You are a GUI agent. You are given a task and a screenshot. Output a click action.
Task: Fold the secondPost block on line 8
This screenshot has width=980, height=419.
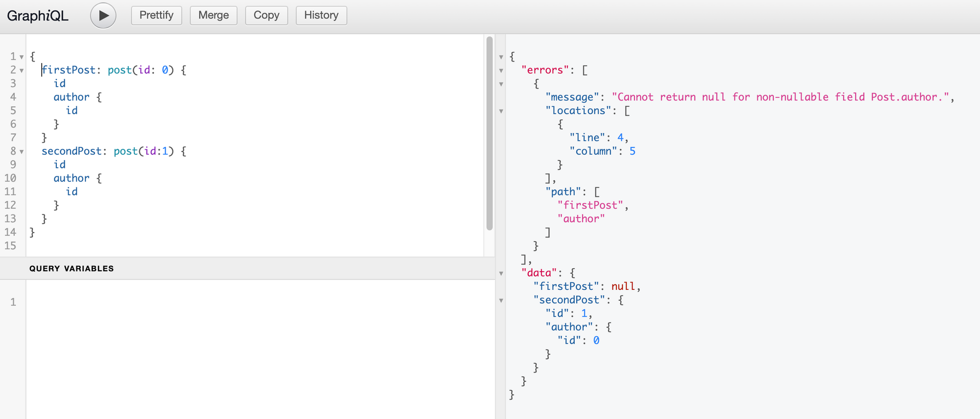(x=22, y=152)
